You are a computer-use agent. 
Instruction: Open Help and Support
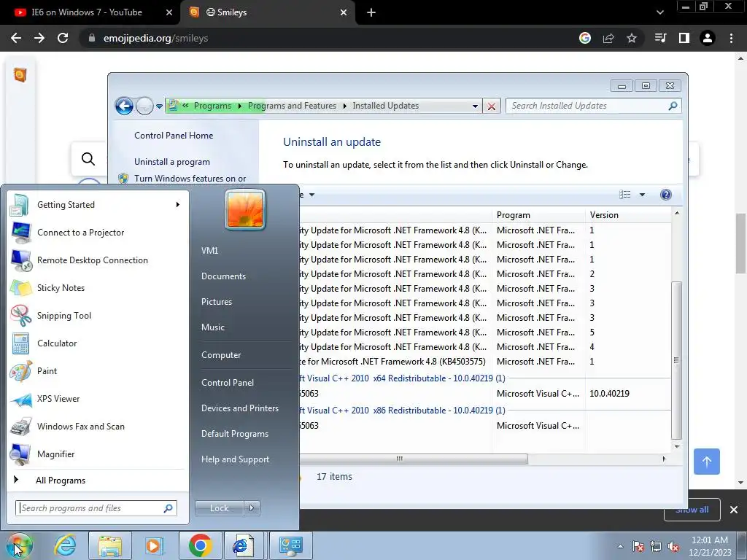click(235, 459)
